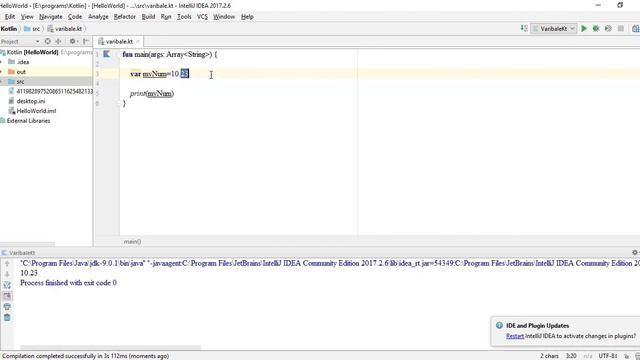Click the Project panel horizontal scrollbar
Viewport: 640px width, 360px height.
[27, 244]
